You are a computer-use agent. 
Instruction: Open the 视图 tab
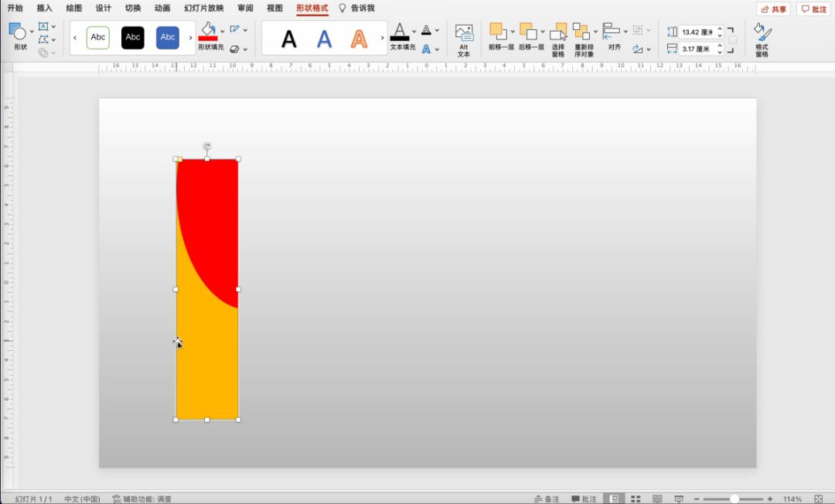[274, 8]
